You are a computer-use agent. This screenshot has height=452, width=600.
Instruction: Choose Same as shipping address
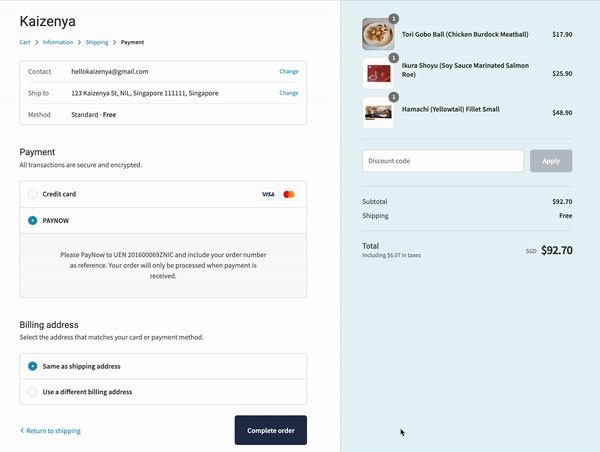tap(33, 366)
